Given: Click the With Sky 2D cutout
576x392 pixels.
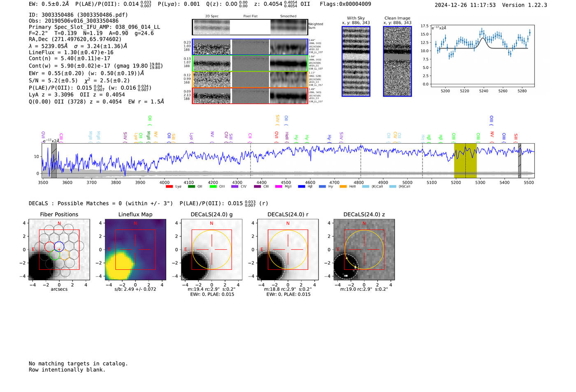Looking at the screenshot, I should (356, 61).
